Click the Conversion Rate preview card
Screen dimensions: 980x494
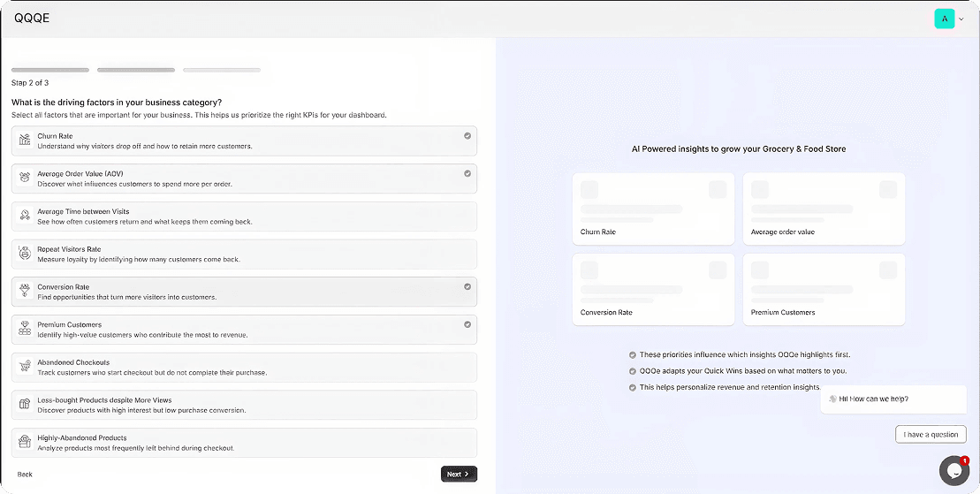(653, 290)
